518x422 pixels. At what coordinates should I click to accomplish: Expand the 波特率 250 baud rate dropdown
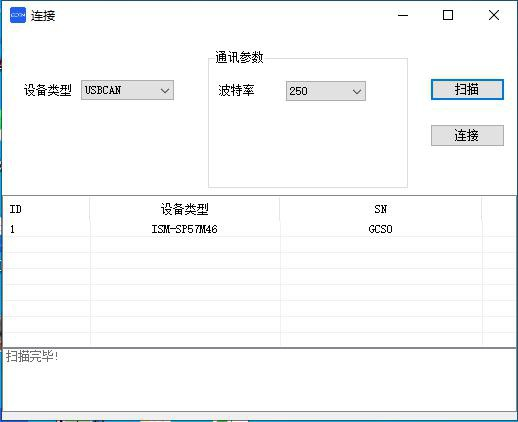pyautogui.click(x=326, y=91)
